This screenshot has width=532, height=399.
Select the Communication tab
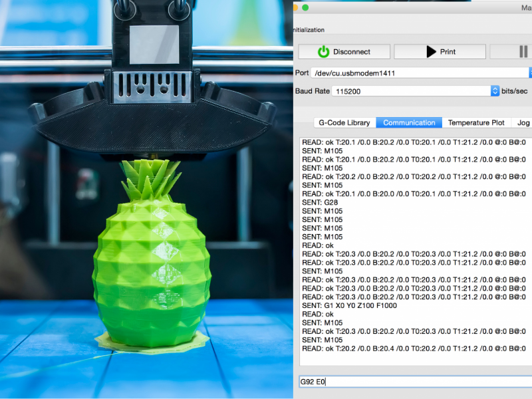coord(409,122)
